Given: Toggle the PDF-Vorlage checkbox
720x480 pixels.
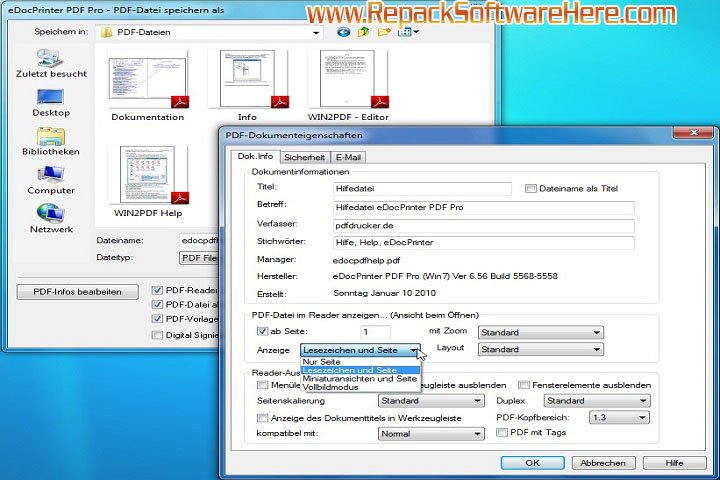Looking at the screenshot, I should [x=158, y=319].
